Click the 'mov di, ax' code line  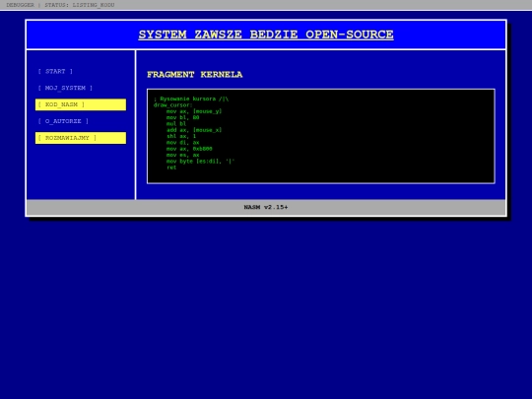(x=182, y=143)
